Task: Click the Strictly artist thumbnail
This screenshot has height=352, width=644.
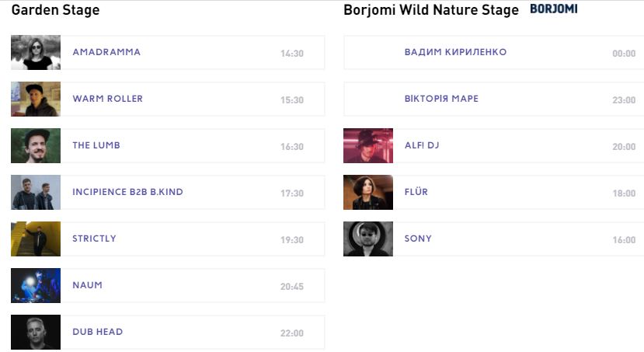Action: (x=36, y=239)
